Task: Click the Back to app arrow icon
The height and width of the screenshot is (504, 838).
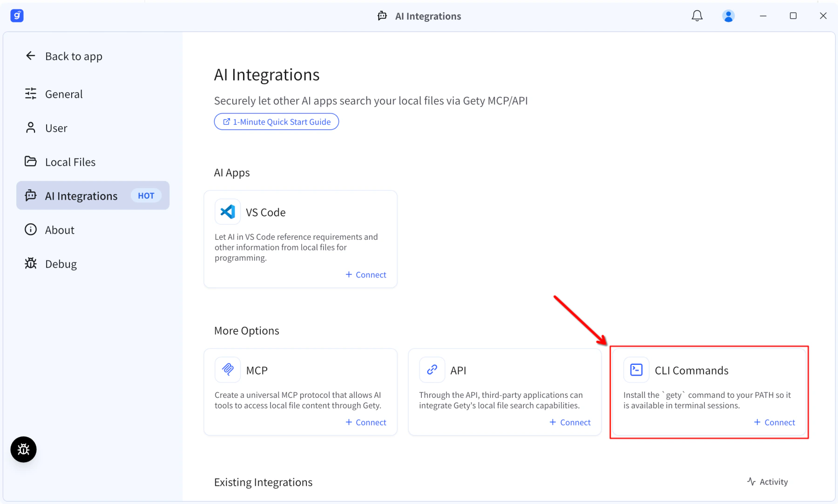Action: point(31,56)
